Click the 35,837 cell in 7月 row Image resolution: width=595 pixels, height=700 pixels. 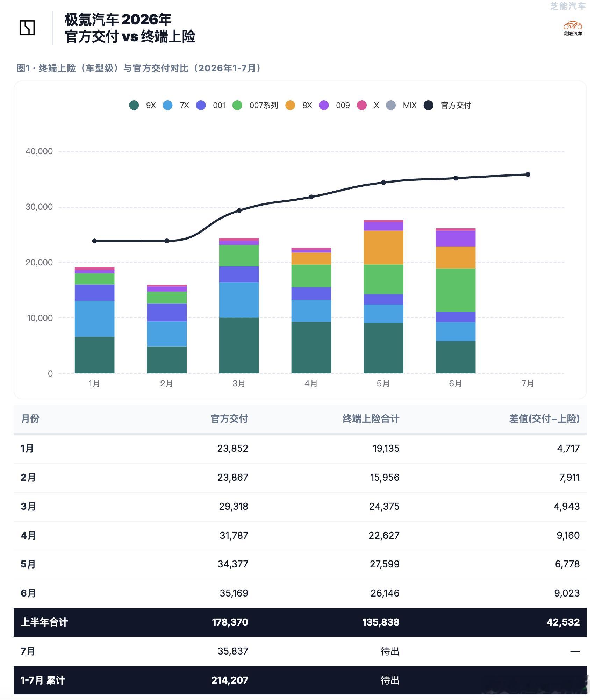pos(233,651)
